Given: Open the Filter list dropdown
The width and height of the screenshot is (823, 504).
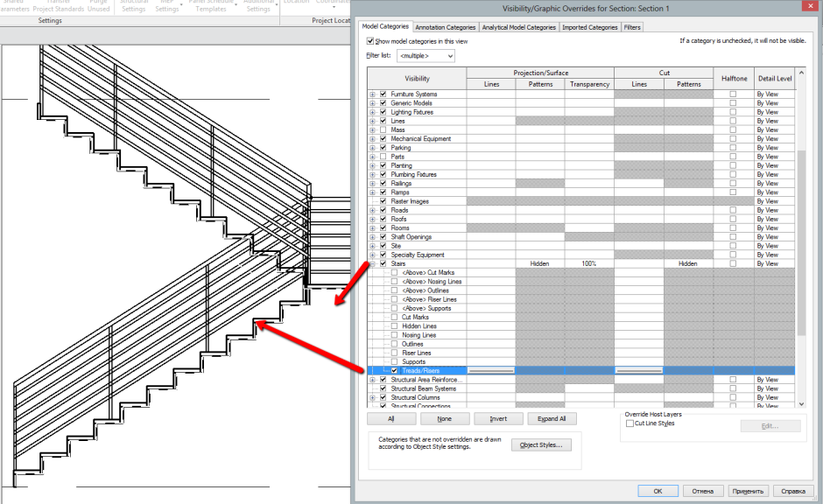Looking at the screenshot, I should pos(426,56).
